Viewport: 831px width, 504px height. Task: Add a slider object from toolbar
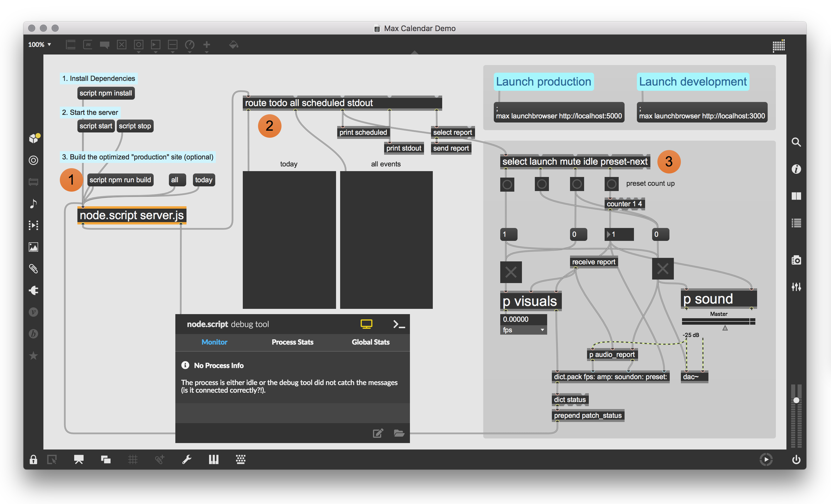pos(173,45)
